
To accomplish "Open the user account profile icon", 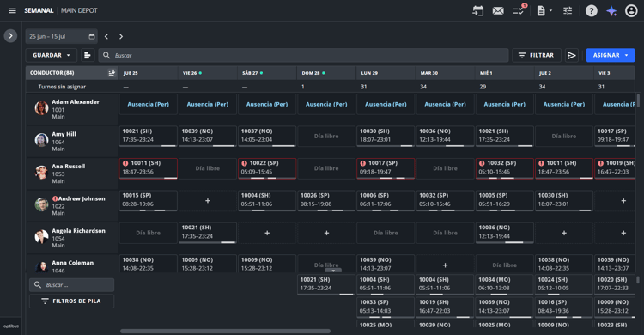I will 631,10.
